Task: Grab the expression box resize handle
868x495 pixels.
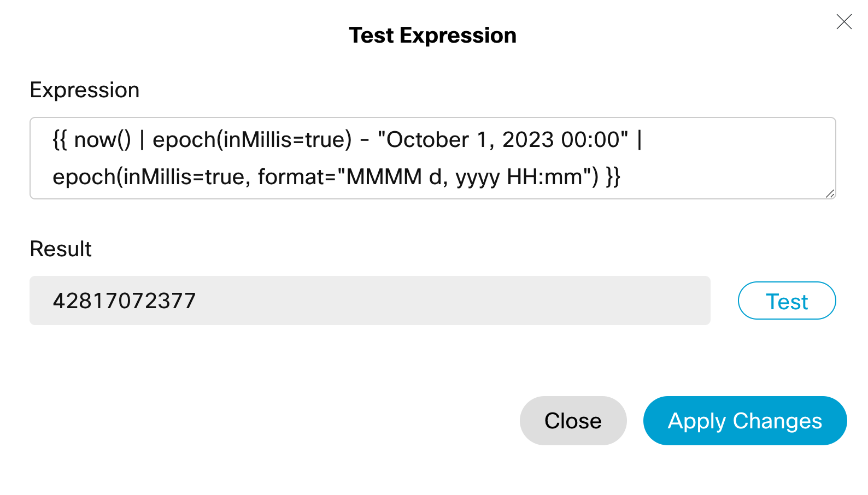Action: [x=830, y=193]
